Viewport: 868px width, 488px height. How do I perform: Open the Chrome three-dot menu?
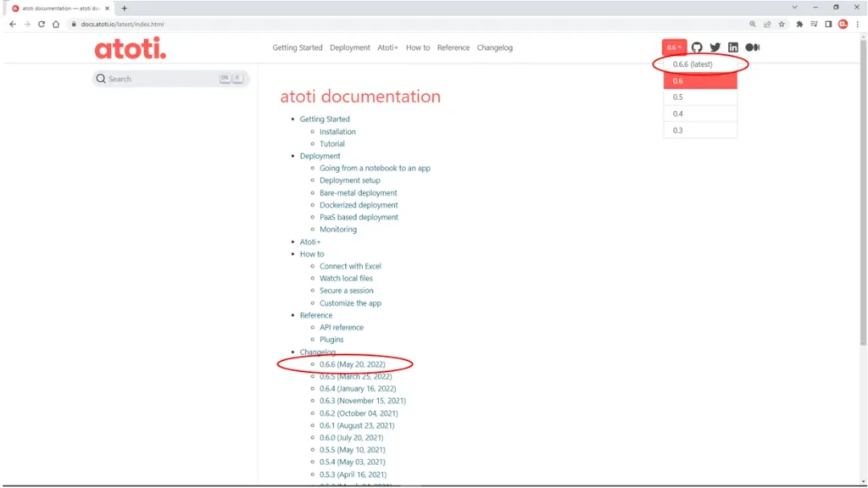[858, 25]
